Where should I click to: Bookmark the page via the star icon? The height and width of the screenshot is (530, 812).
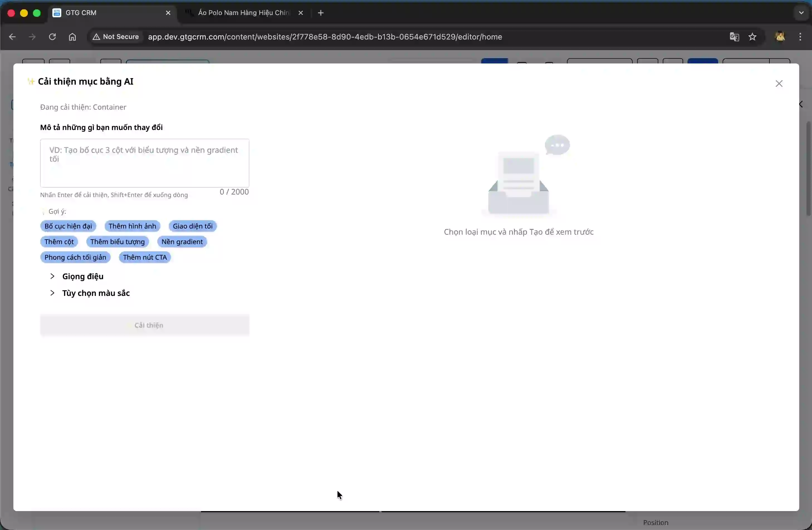(753, 37)
